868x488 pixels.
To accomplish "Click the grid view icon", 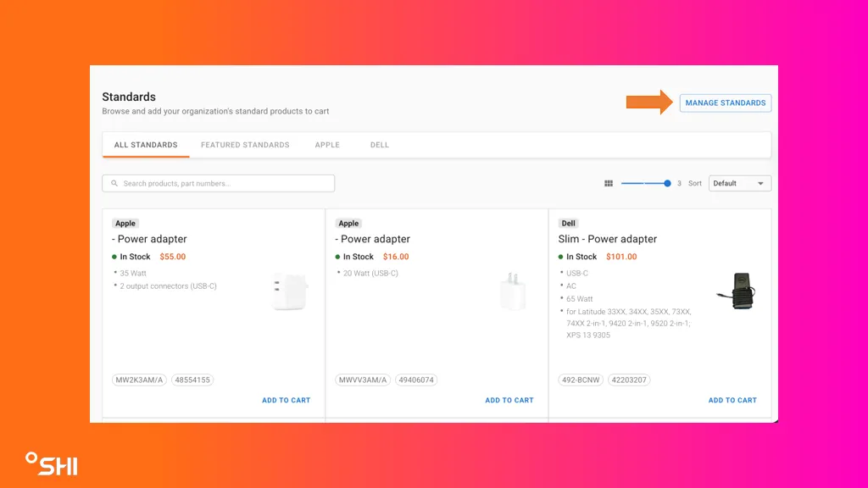I will (609, 183).
